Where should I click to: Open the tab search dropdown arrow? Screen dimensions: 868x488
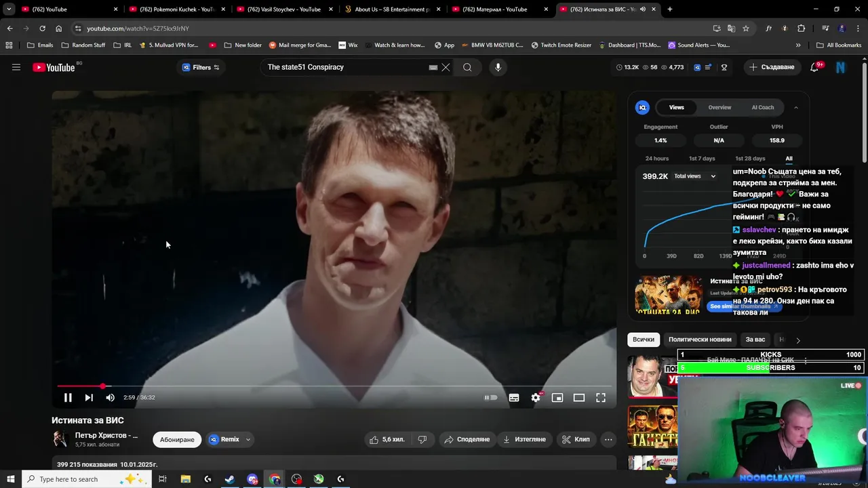tap(9, 9)
